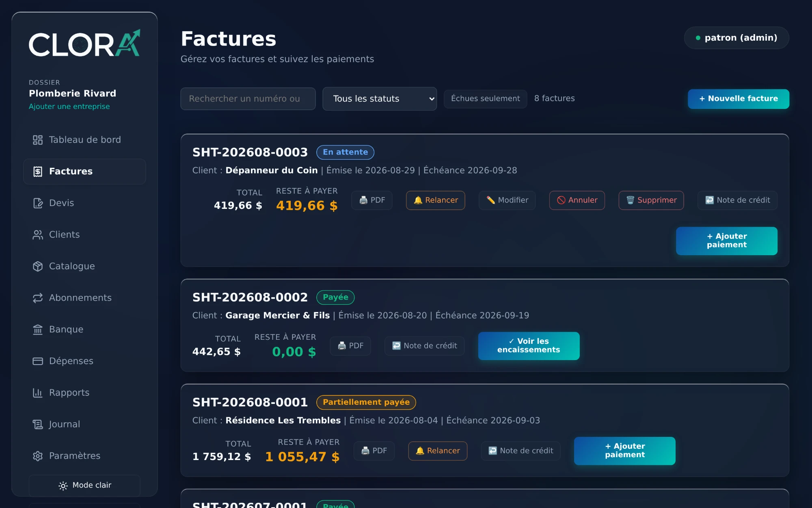Follow the Ajouter une entreprise link
The image size is (812, 508).
click(x=69, y=106)
